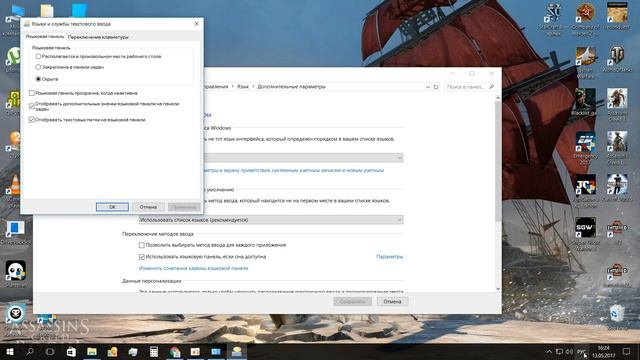Image resolution: width=640 pixels, height=360 pixels.
Task: Open the Calculator taskbar icon
Action: point(154,351)
